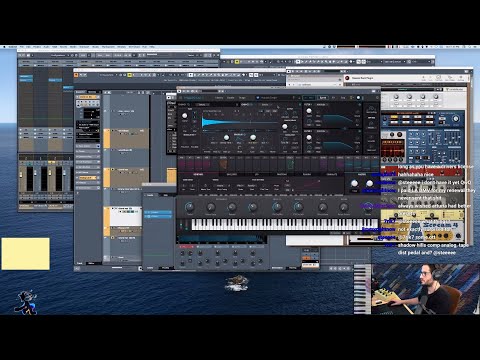Switch to the left tab at bottom of Inspector

pyautogui.click(x=79, y=263)
